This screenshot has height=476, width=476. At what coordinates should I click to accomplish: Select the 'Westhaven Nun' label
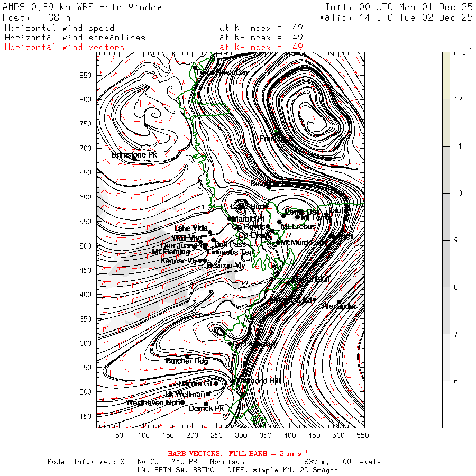pos(153,403)
